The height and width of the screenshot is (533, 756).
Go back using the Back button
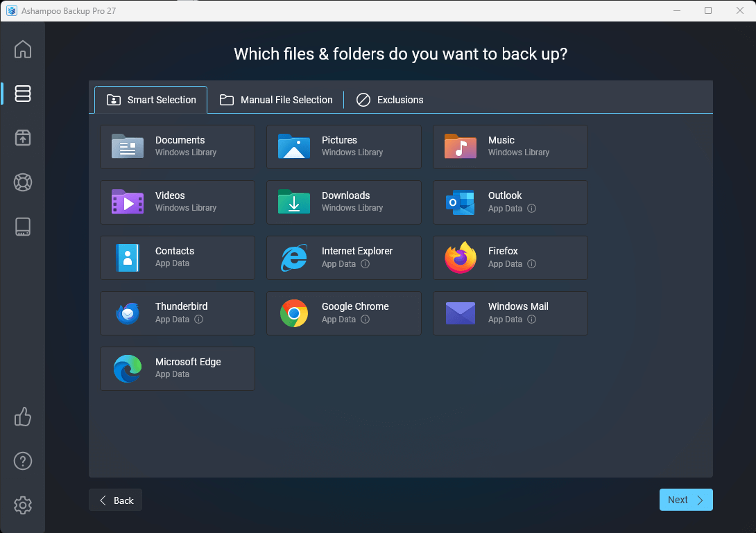tap(115, 500)
